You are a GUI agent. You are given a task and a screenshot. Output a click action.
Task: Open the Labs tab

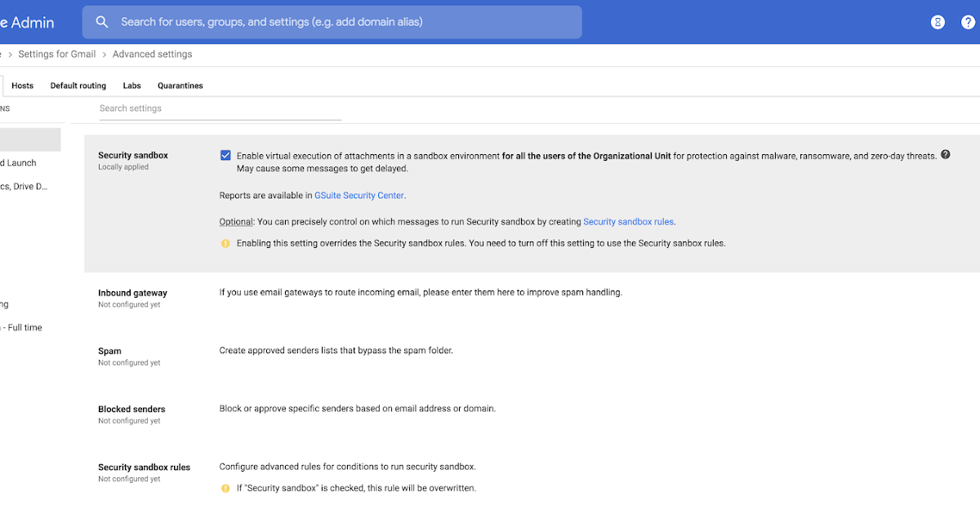click(131, 85)
